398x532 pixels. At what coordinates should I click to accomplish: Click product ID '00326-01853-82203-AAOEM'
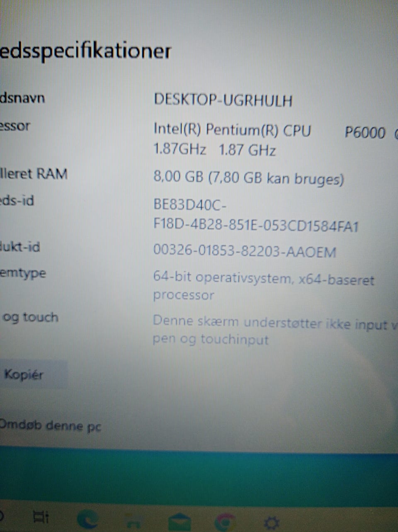pos(245,251)
